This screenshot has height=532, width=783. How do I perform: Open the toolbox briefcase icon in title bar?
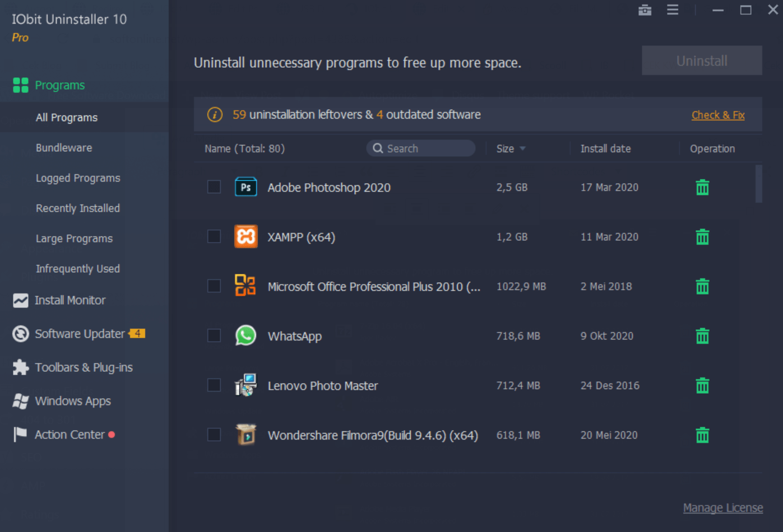pos(645,10)
